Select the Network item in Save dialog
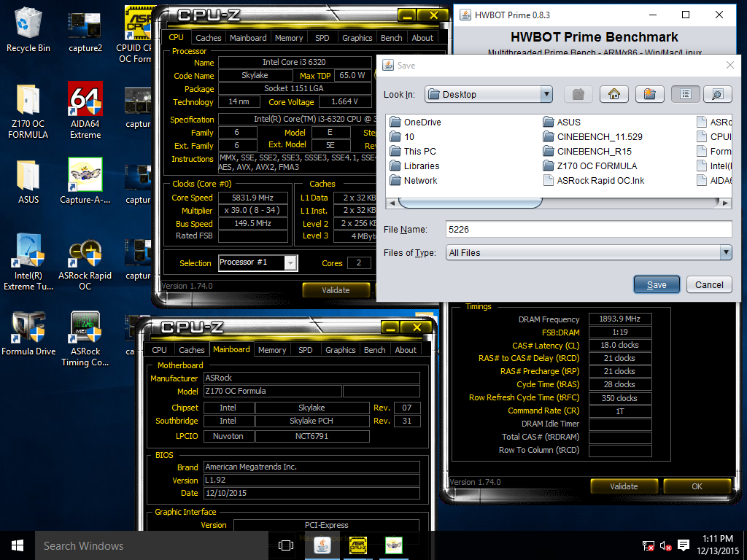Screen dimensions: 747x560 (414, 181)
